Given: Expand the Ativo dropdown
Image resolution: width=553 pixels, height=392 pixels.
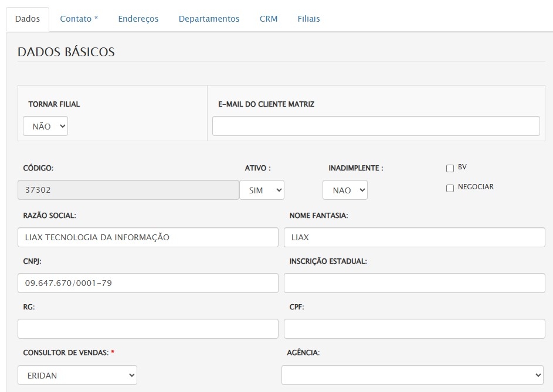Looking at the screenshot, I should pyautogui.click(x=262, y=190).
